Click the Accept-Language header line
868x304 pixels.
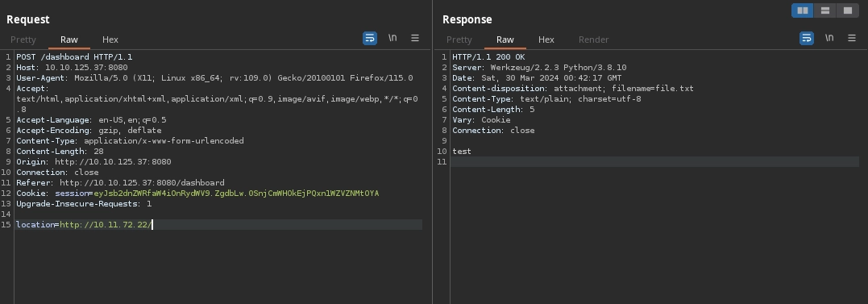click(91, 120)
